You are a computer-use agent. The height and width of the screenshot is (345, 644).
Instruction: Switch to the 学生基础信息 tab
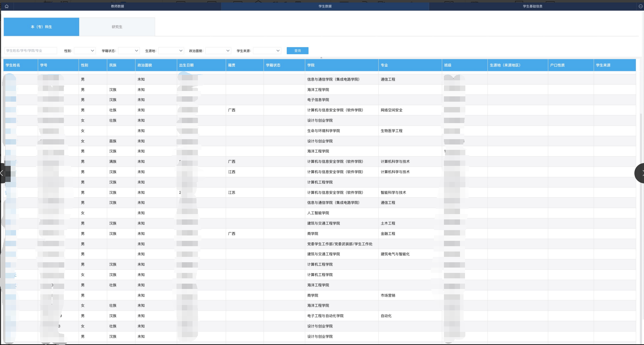pos(532,6)
